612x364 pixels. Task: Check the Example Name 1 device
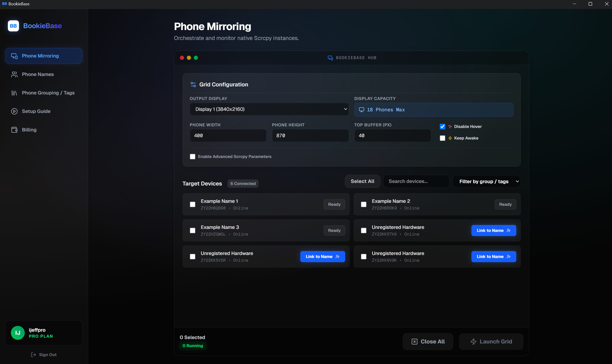pyautogui.click(x=192, y=205)
